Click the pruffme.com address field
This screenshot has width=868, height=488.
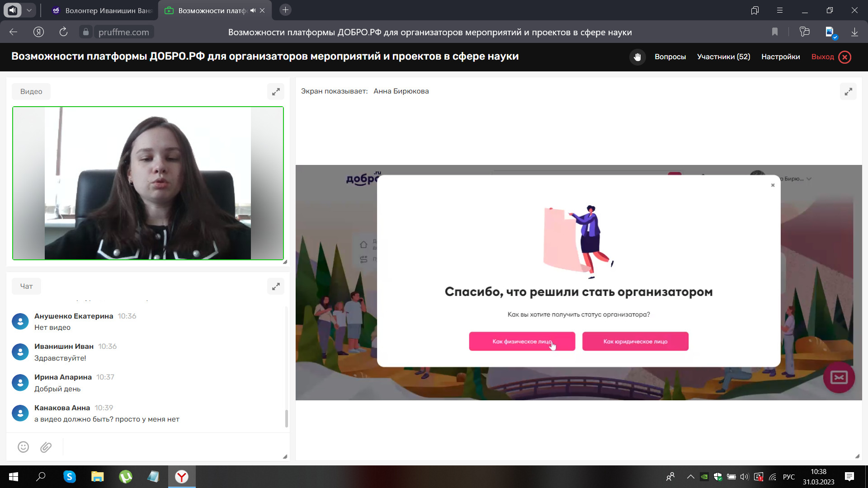click(124, 32)
